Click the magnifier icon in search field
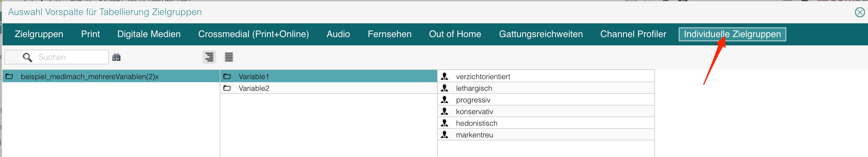The height and width of the screenshot is (157, 868). tap(27, 57)
